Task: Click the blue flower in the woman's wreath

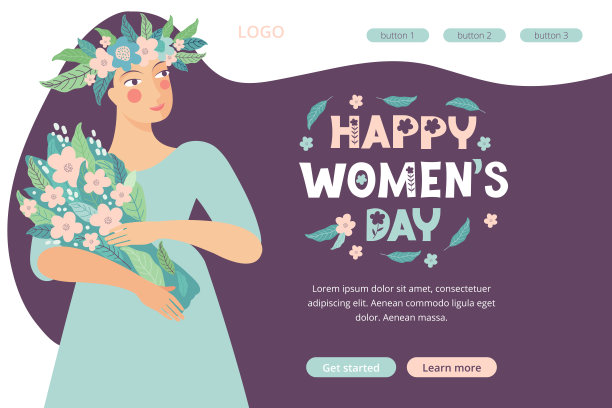Action: (x=123, y=53)
